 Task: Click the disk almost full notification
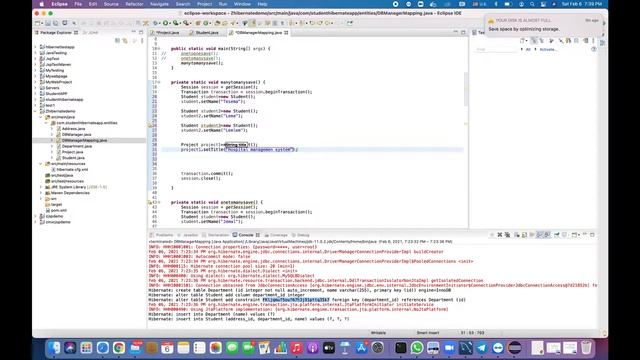click(x=543, y=24)
